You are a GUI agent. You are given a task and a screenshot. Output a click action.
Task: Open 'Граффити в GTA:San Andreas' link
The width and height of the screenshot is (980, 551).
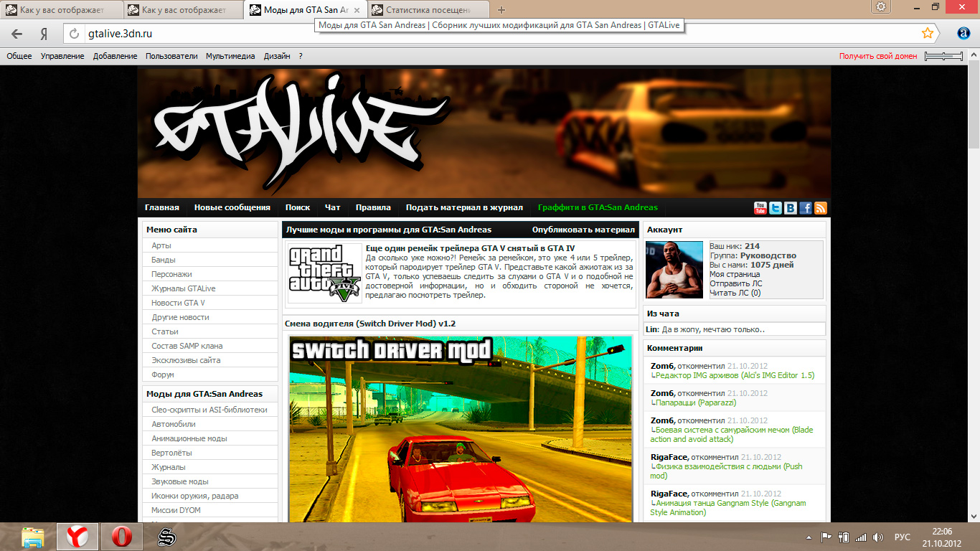tap(598, 207)
